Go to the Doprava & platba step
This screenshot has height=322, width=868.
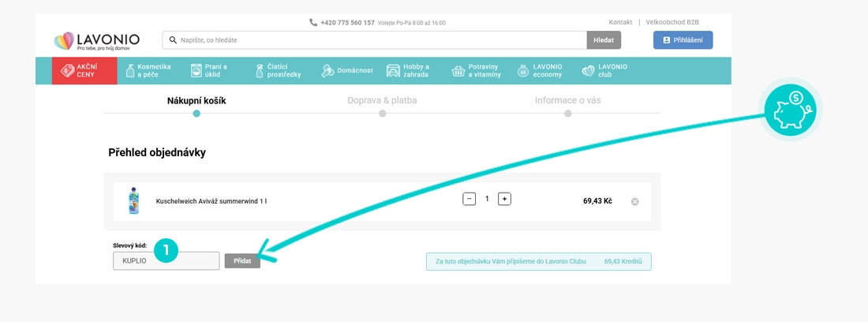[x=382, y=101]
